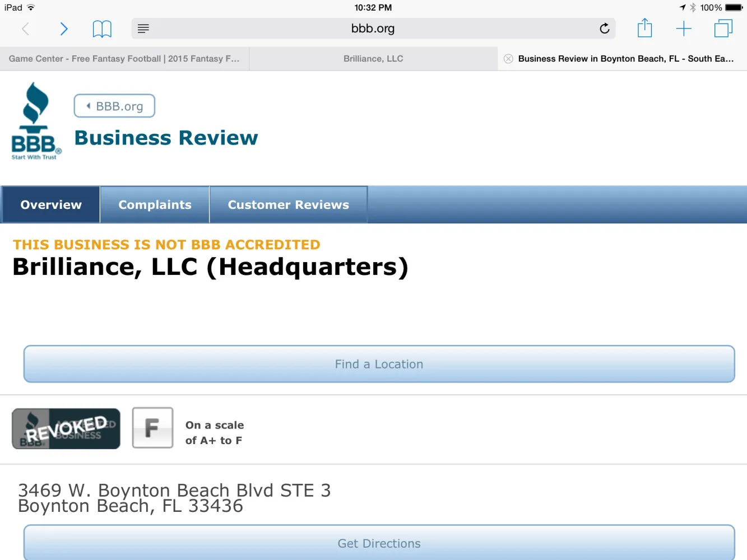Tap the 10:32 PM clock
The width and height of the screenshot is (747, 560).
373,8
